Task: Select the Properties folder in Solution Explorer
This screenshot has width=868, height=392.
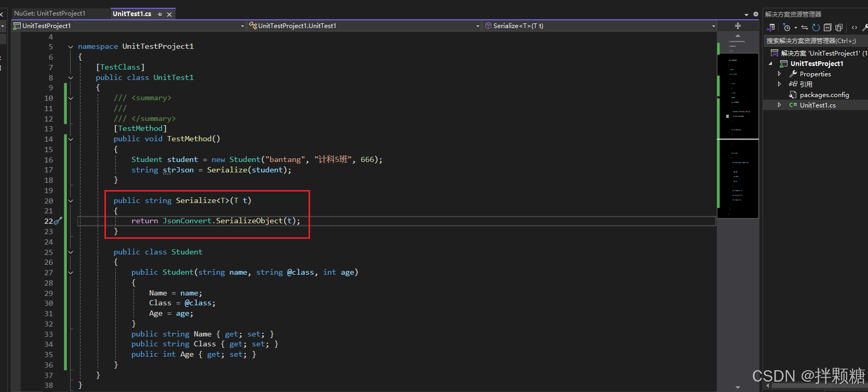Action: pos(815,74)
